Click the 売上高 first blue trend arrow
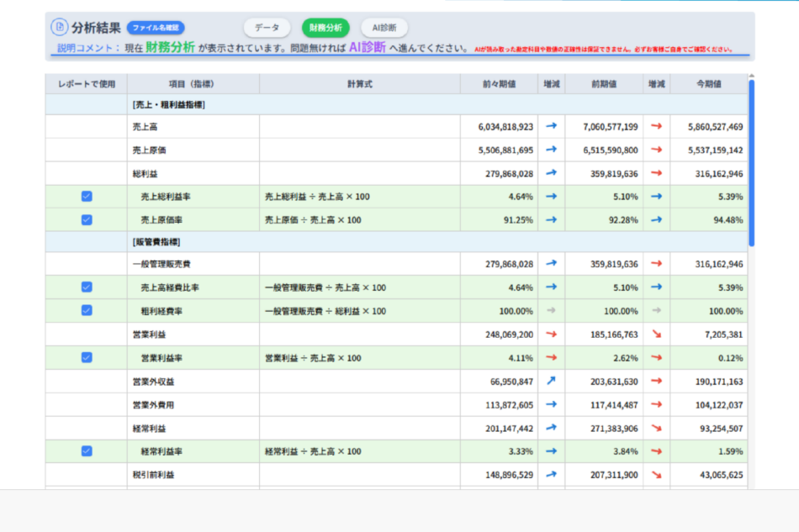The image size is (799, 532). click(552, 126)
